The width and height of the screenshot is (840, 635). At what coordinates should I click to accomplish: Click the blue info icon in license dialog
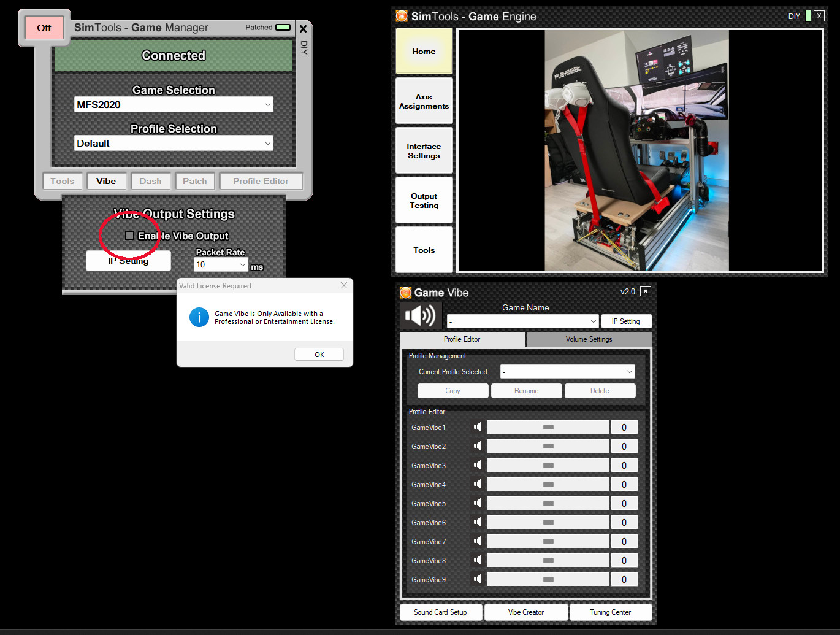coord(199,317)
